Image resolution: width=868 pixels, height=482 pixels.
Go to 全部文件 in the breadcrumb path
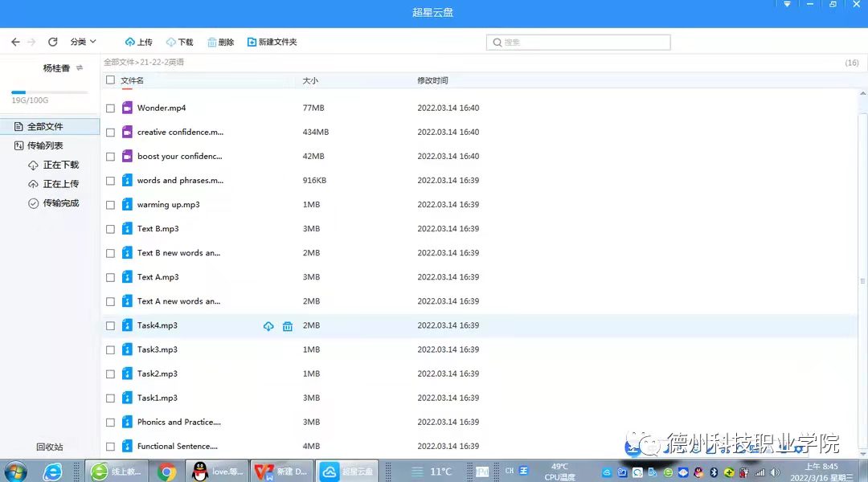pyautogui.click(x=118, y=62)
